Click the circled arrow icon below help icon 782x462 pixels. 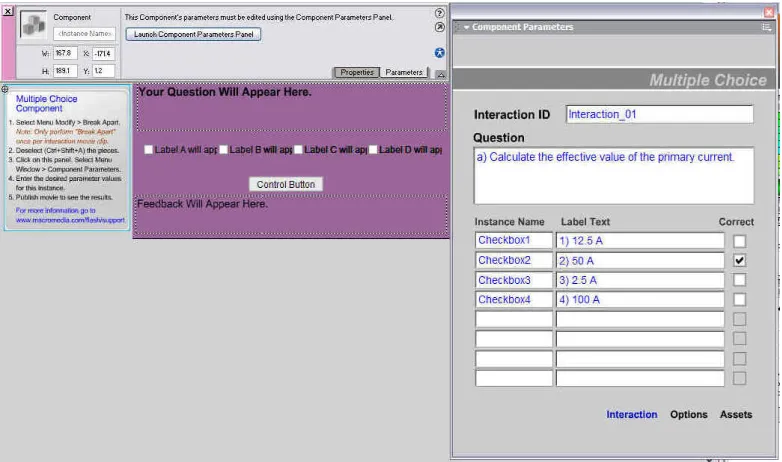click(439, 27)
